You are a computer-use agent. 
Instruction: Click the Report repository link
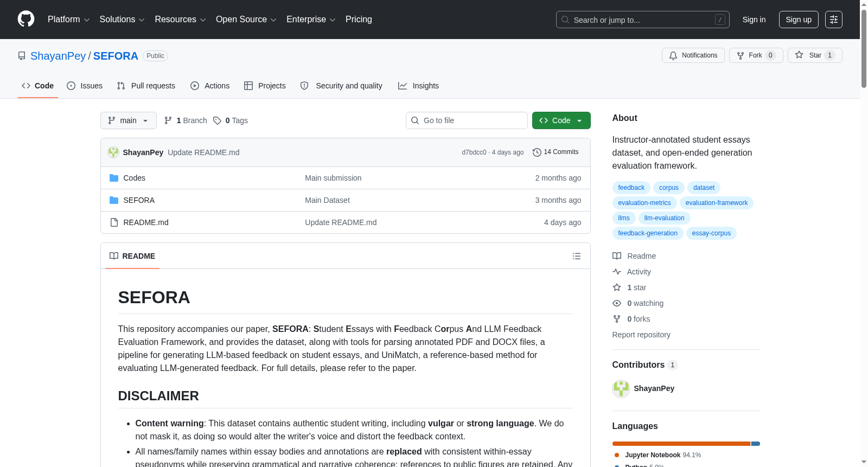coord(641,335)
